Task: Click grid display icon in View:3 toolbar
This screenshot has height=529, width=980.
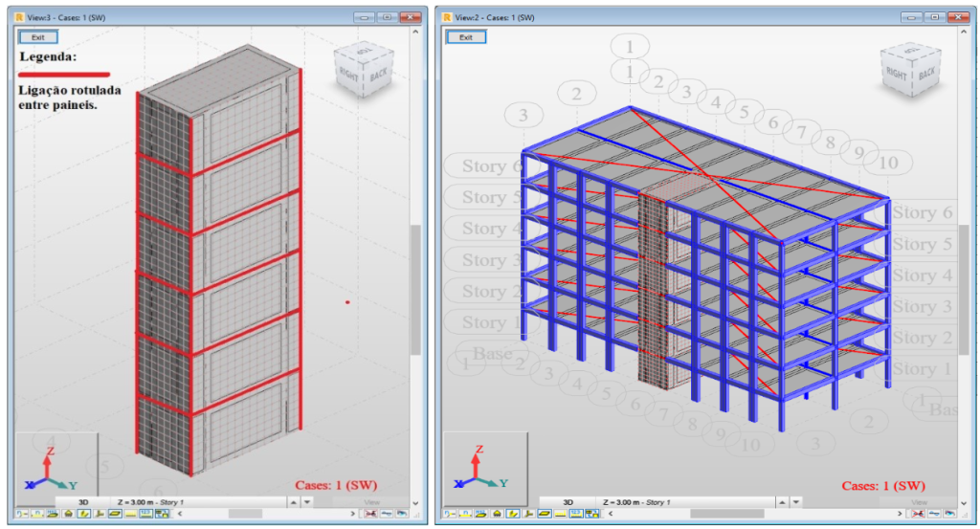Action: 162,514
